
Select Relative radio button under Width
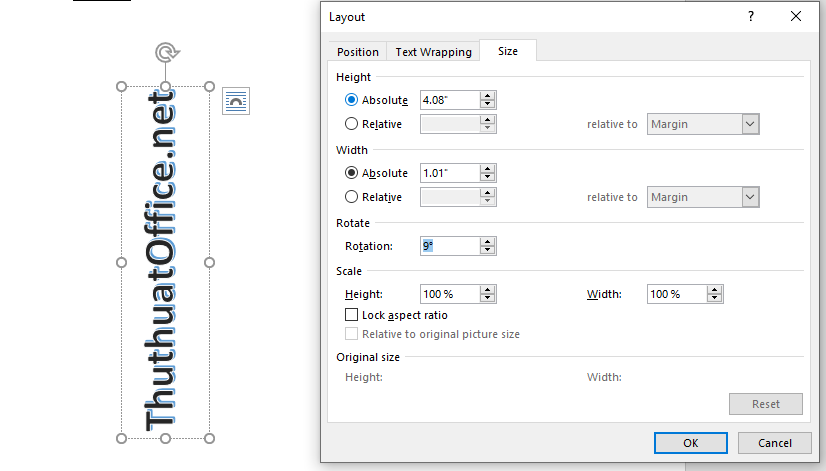point(351,197)
